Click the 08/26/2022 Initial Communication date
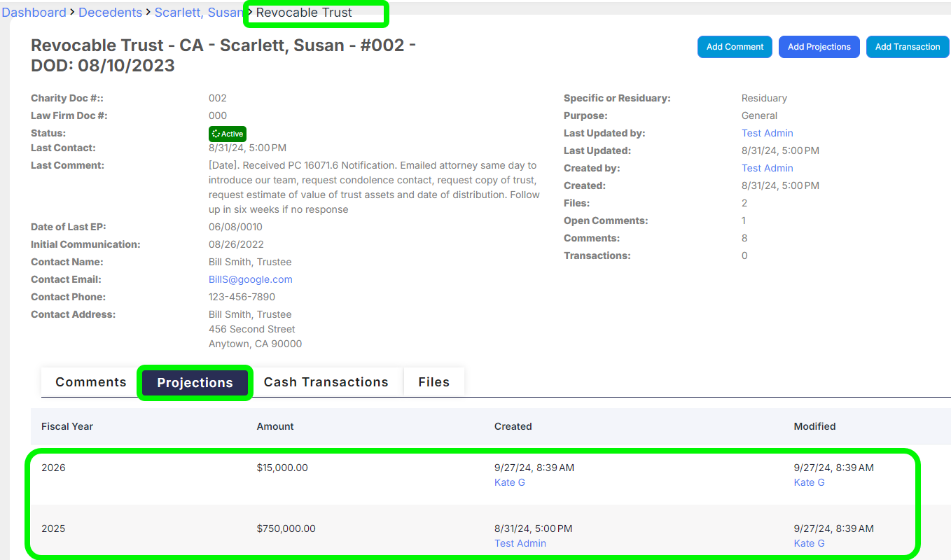This screenshot has width=951, height=560. (236, 244)
